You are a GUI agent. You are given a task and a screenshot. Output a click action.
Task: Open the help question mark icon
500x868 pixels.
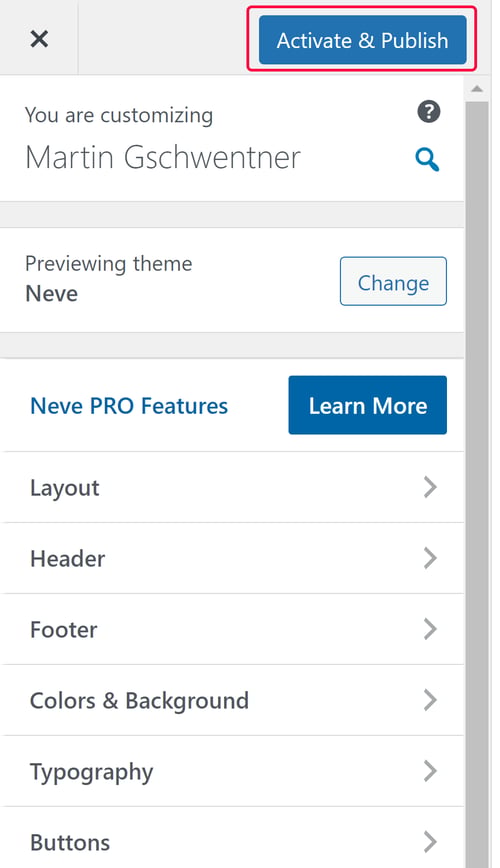click(x=428, y=112)
